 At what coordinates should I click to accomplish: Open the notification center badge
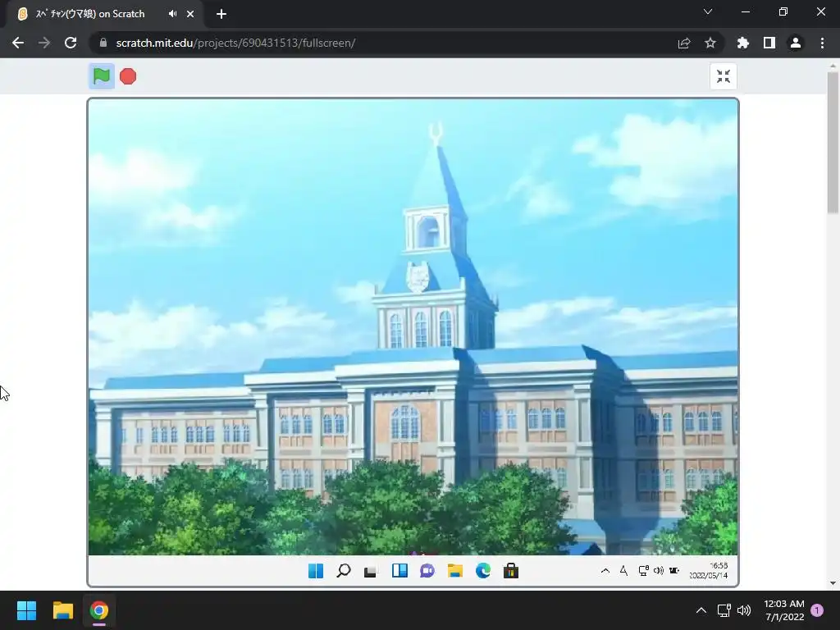[x=817, y=610]
